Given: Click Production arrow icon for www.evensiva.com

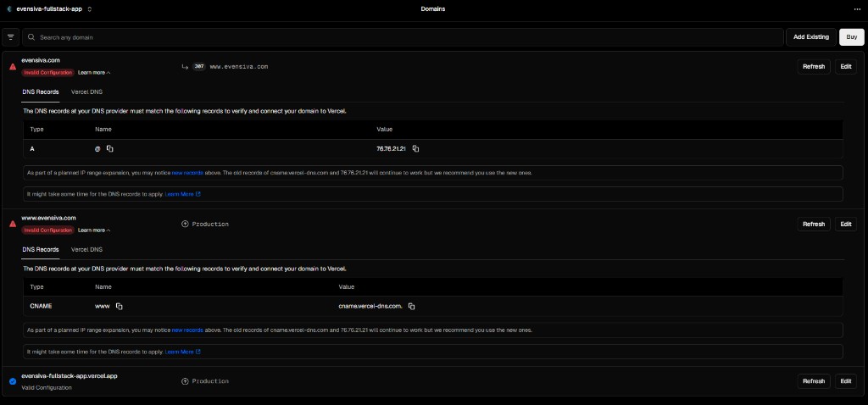Looking at the screenshot, I should click(x=185, y=224).
